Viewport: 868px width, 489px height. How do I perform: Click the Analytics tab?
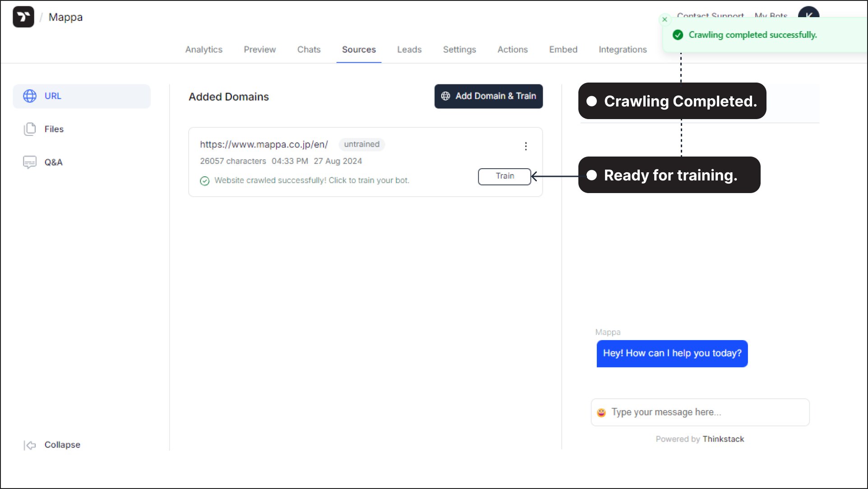[204, 49]
